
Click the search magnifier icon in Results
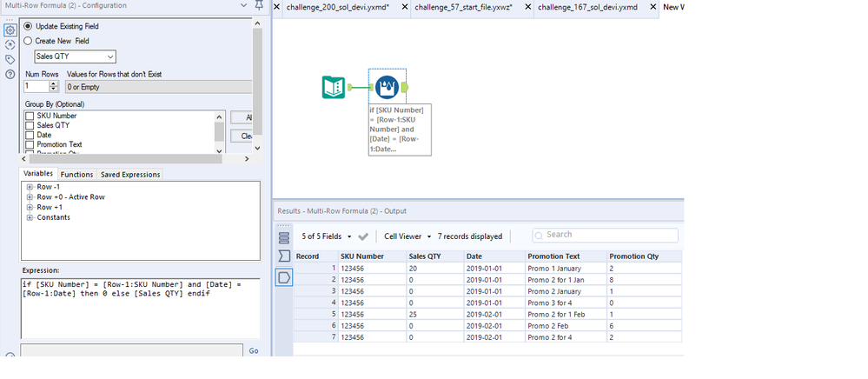point(540,235)
